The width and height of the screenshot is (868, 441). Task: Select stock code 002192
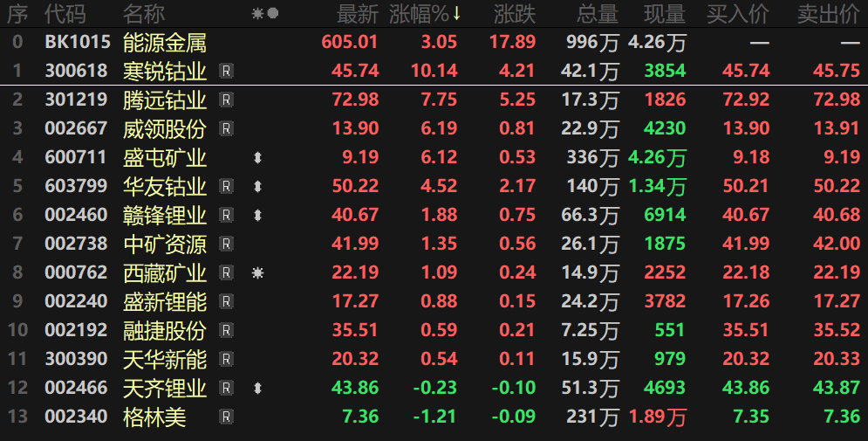pyautogui.click(x=76, y=331)
